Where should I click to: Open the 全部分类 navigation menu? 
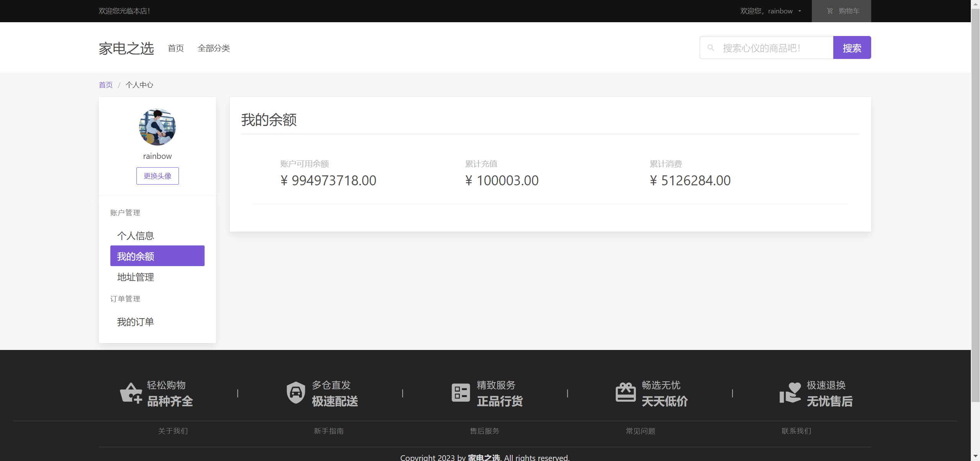(x=214, y=48)
